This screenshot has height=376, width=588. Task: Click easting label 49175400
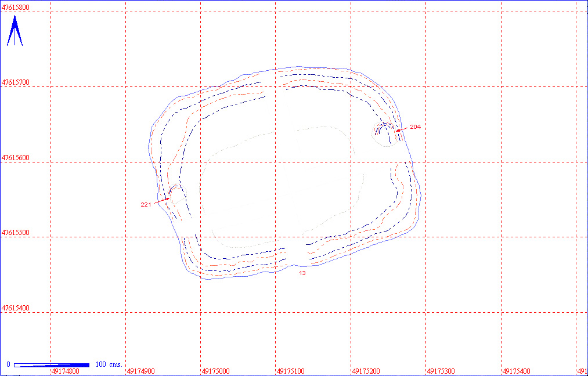coord(517,371)
